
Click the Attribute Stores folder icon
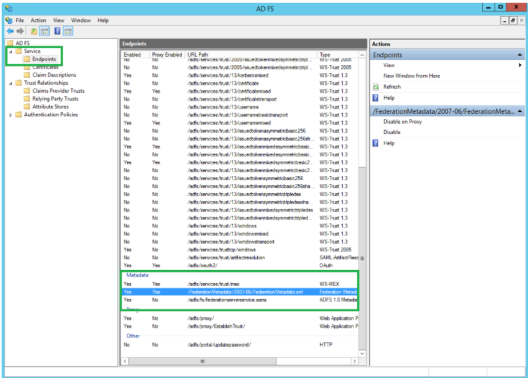(x=27, y=107)
